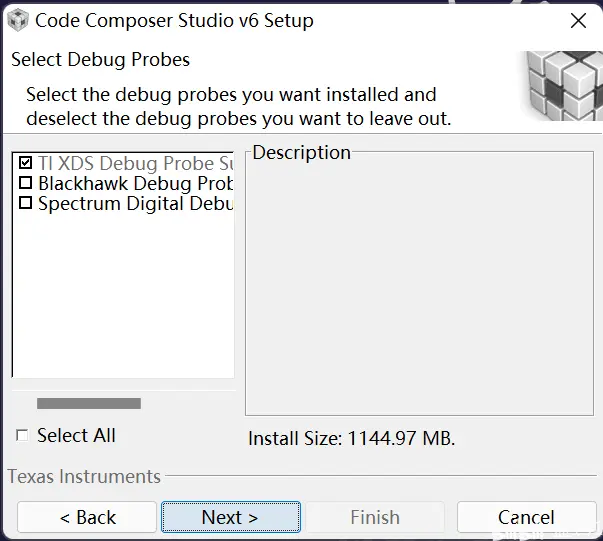Screen dimensions: 603x541
Task: Click inside the Description panel
Action: pyautogui.click(x=419, y=285)
